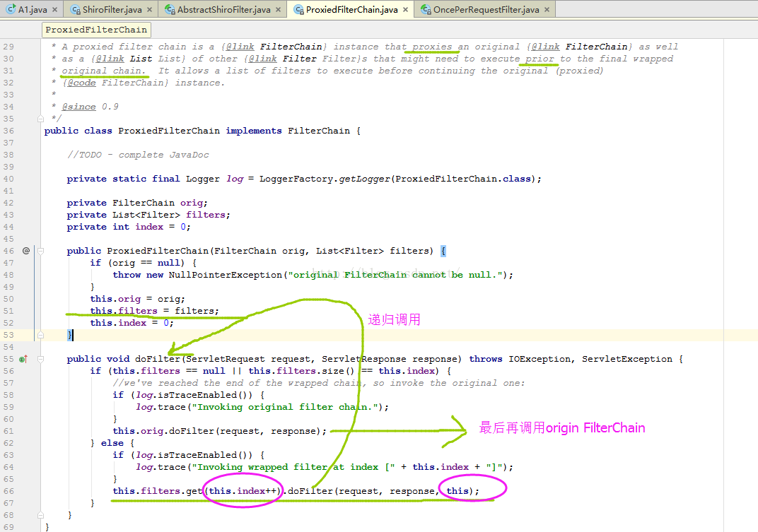Click 'IOException' on line 55
The image size is (758, 532).
click(540, 359)
